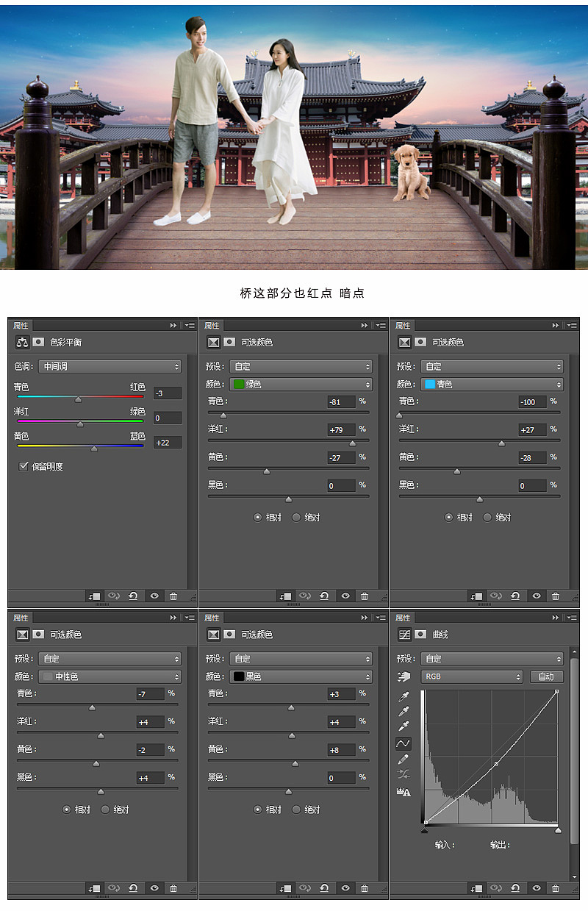The image size is (588, 911).
Task: Select 绝对 radio in the 绿色 panel
Action: click(296, 518)
